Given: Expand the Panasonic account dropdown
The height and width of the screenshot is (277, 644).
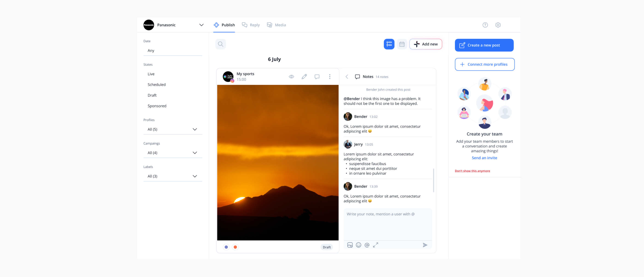Looking at the screenshot, I should tap(201, 25).
